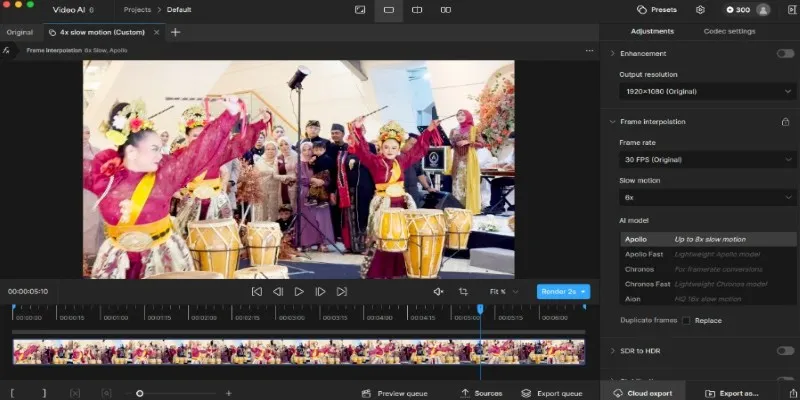
Task: Select the single-view layout icon
Action: click(389, 10)
